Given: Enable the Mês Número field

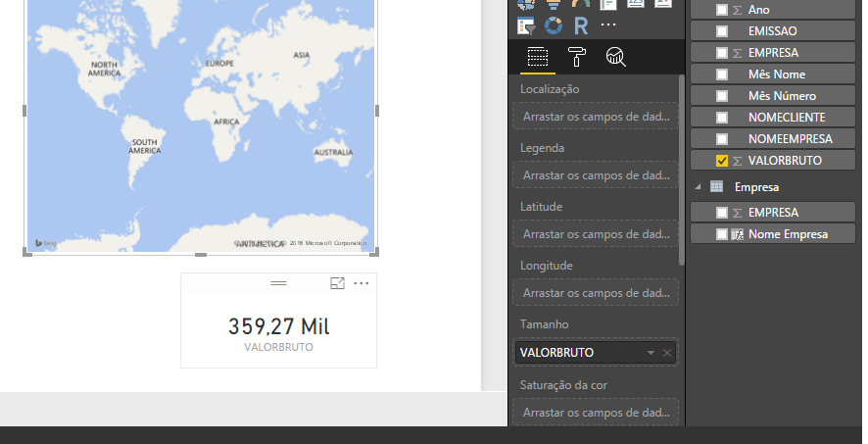Looking at the screenshot, I should (x=722, y=96).
